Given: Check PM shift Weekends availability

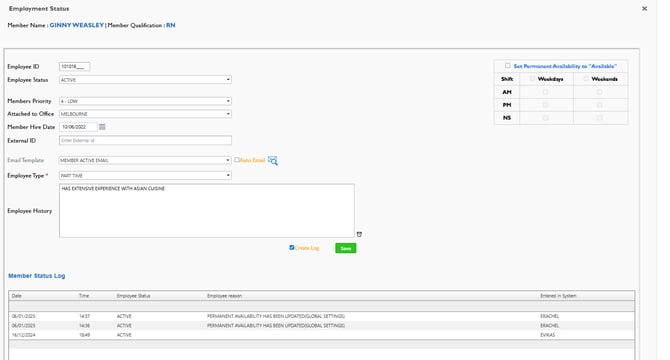Looking at the screenshot, I should [x=599, y=105].
